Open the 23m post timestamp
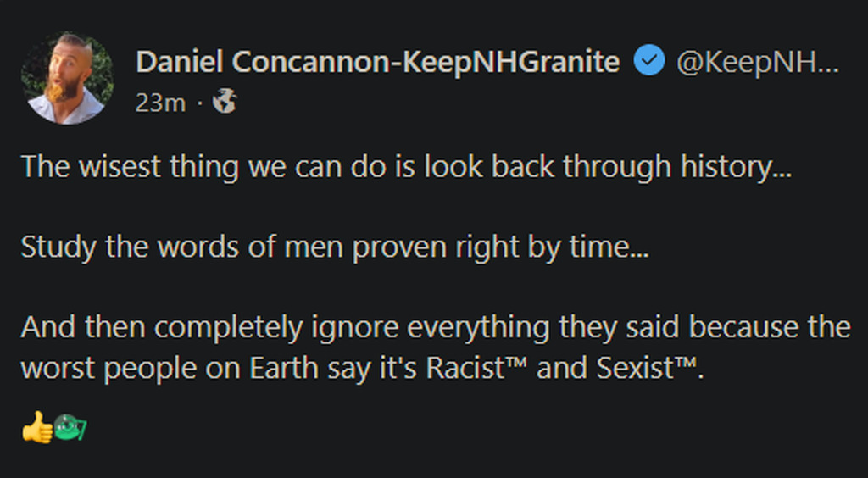The width and height of the screenshot is (868, 478). pyautogui.click(x=159, y=103)
